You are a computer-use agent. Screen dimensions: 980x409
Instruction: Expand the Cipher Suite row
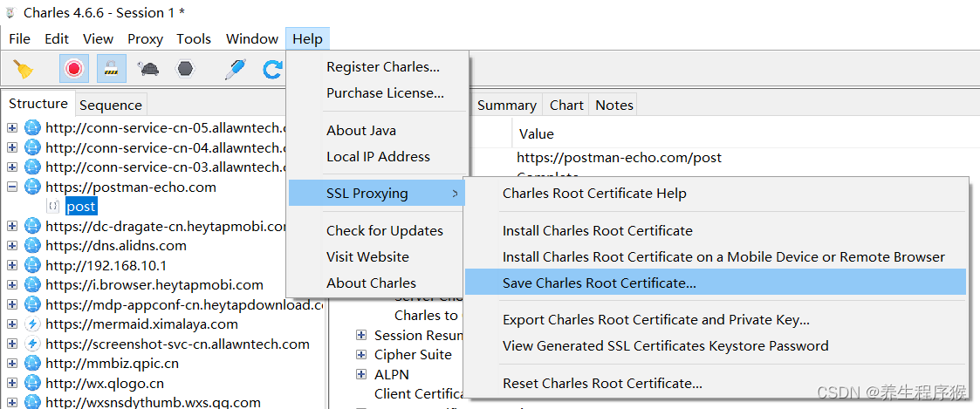click(360, 355)
